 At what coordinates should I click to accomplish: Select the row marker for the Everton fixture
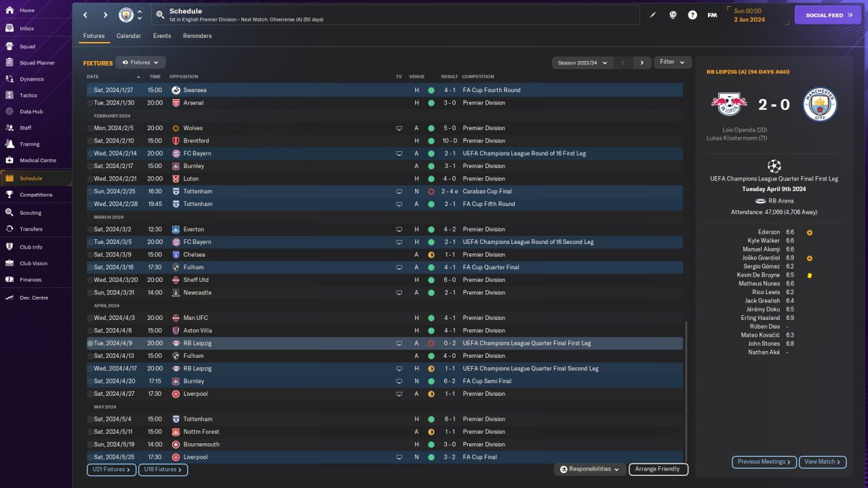pyautogui.click(x=90, y=230)
